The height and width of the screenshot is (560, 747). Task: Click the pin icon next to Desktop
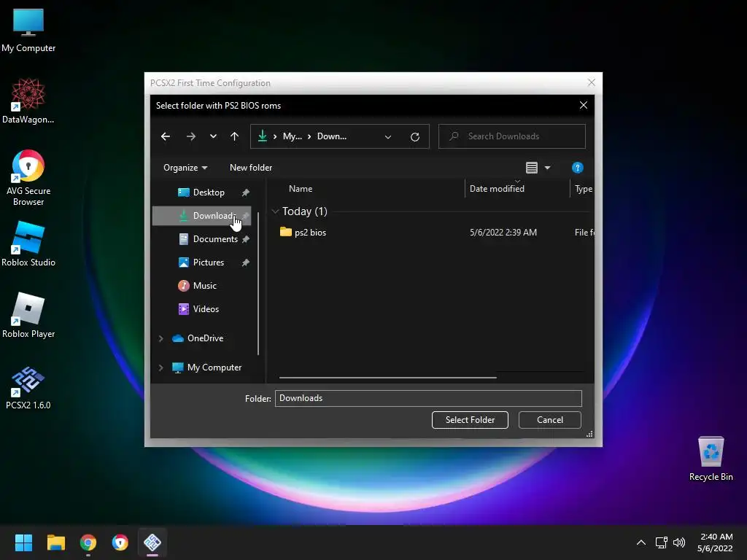click(245, 192)
